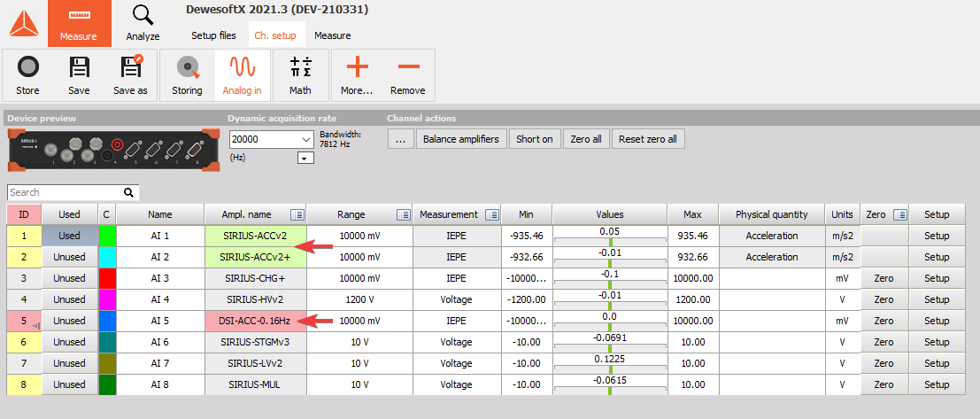Switch to Analyze mode
980x419 pixels.
[143, 24]
